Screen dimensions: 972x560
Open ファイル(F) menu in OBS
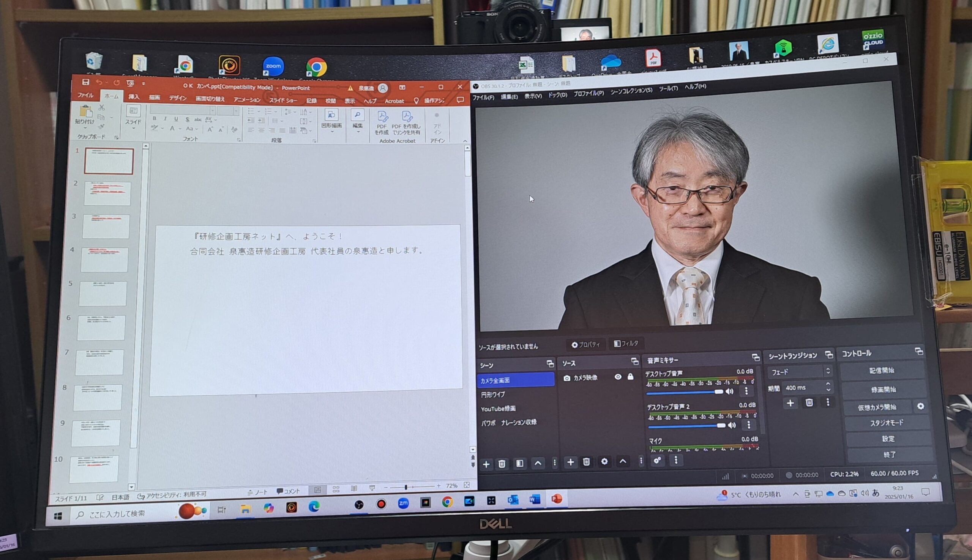tap(483, 97)
